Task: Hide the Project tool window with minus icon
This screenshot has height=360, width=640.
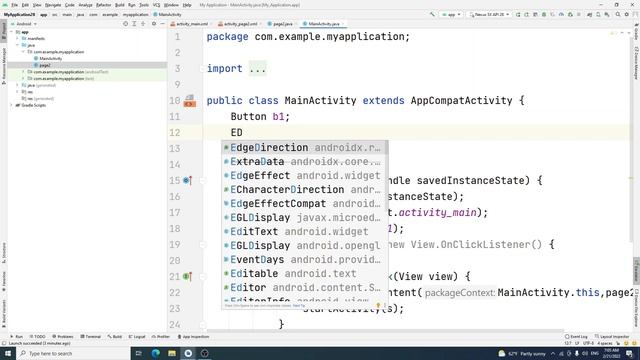Action: coord(162,24)
